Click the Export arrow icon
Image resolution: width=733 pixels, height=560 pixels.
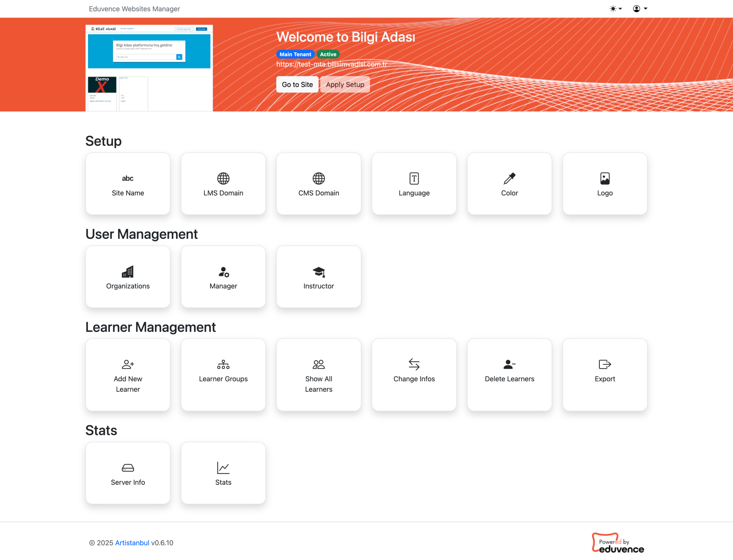(x=605, y=364)
